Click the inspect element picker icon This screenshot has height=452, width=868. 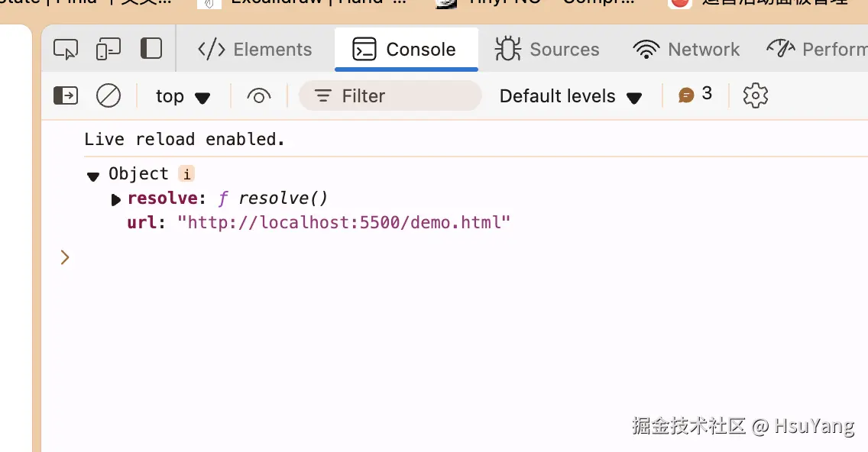tap(66, 50)
